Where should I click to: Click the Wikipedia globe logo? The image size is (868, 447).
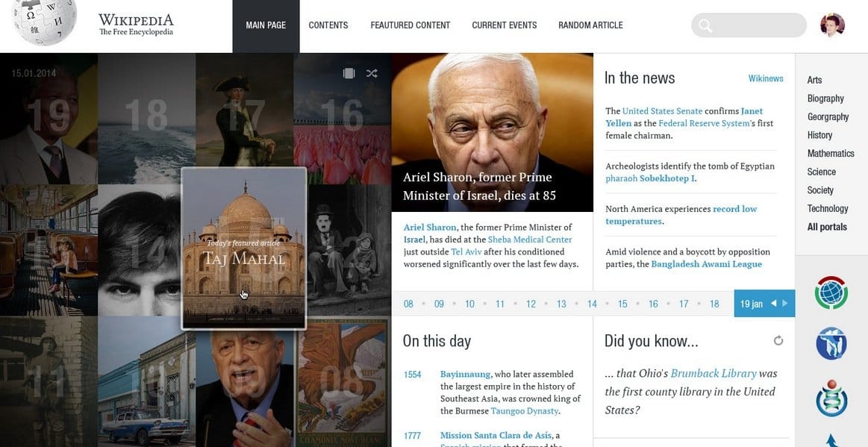pyautogui.click(x=45, y=21)
